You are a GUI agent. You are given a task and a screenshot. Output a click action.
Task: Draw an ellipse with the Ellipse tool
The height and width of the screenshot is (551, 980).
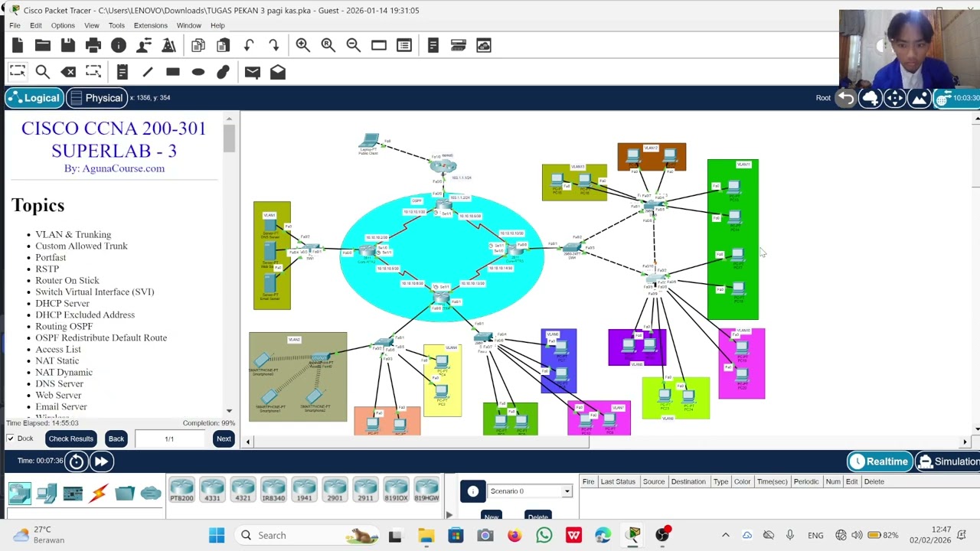(198, 72)
